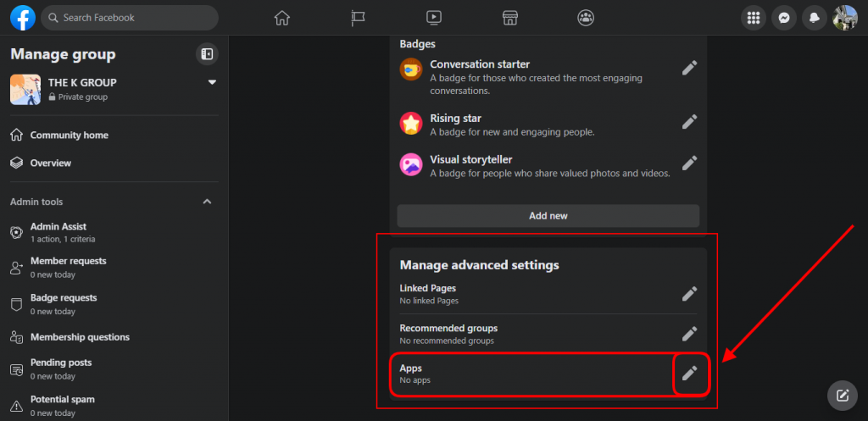Edit the Conversation starter badge

tap(689, 68)
